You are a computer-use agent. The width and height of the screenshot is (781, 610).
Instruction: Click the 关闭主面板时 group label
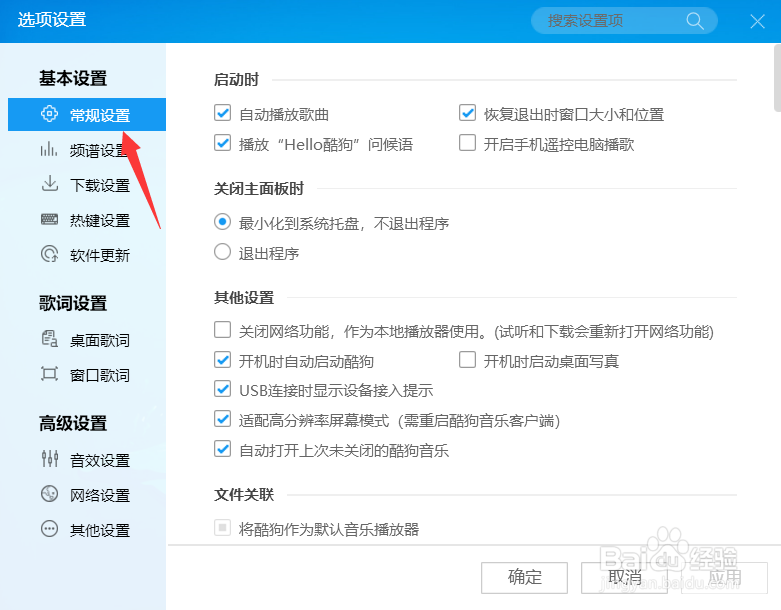(x=259, y=189)
